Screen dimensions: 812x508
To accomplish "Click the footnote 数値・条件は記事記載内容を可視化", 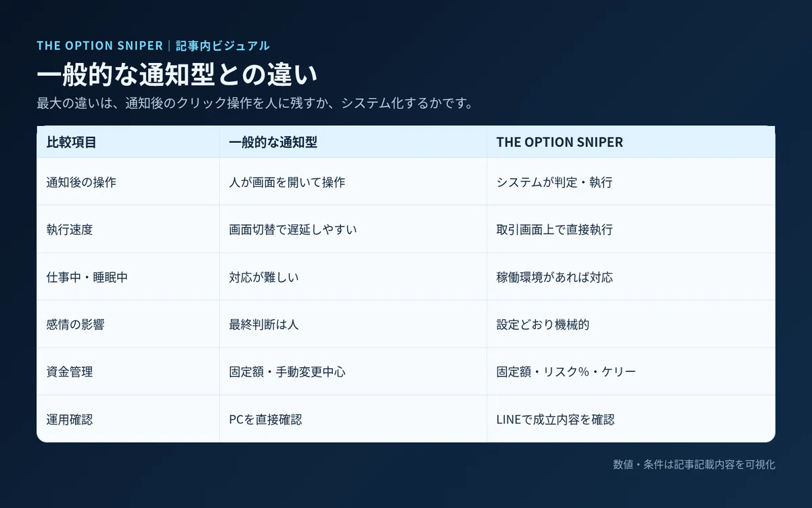I will point(694,465).
